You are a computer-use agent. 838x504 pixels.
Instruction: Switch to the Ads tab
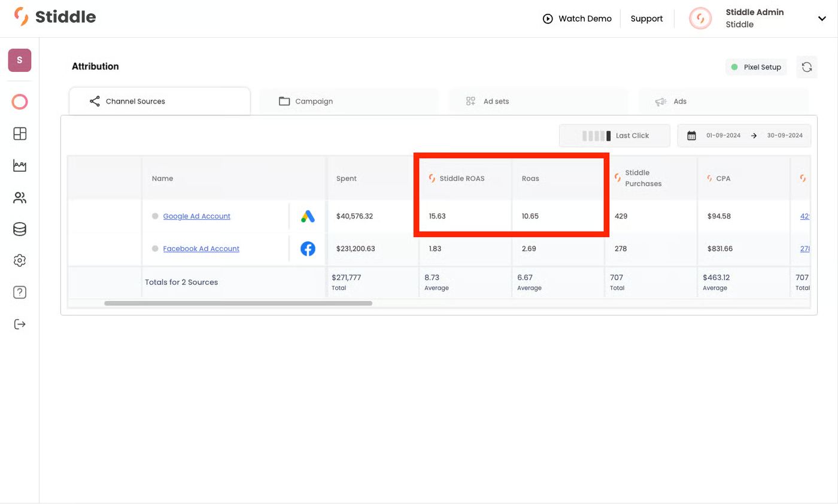[x=723, y=101]
